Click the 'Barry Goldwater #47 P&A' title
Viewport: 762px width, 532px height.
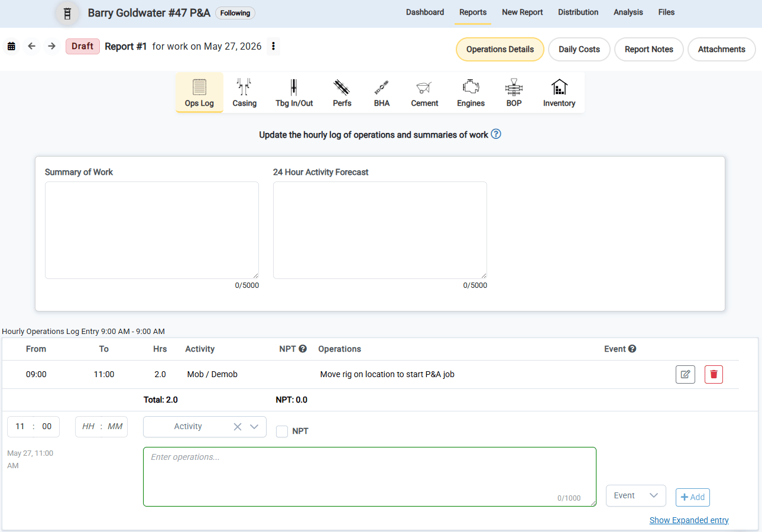[x=149, y=12]
